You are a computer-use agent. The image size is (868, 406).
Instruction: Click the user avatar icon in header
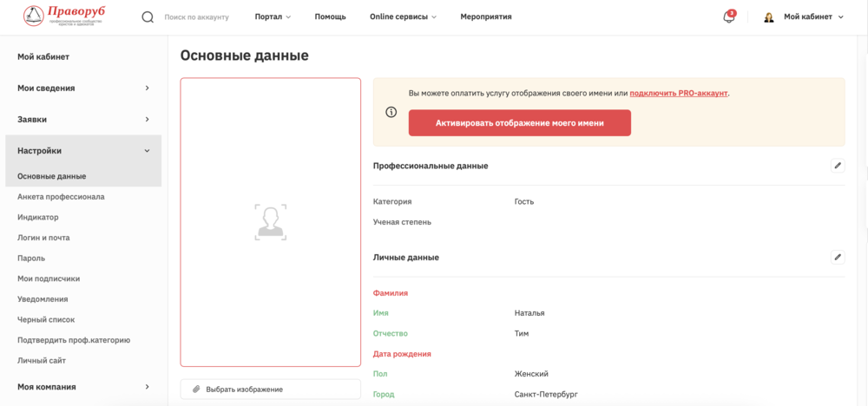(769, 16)
